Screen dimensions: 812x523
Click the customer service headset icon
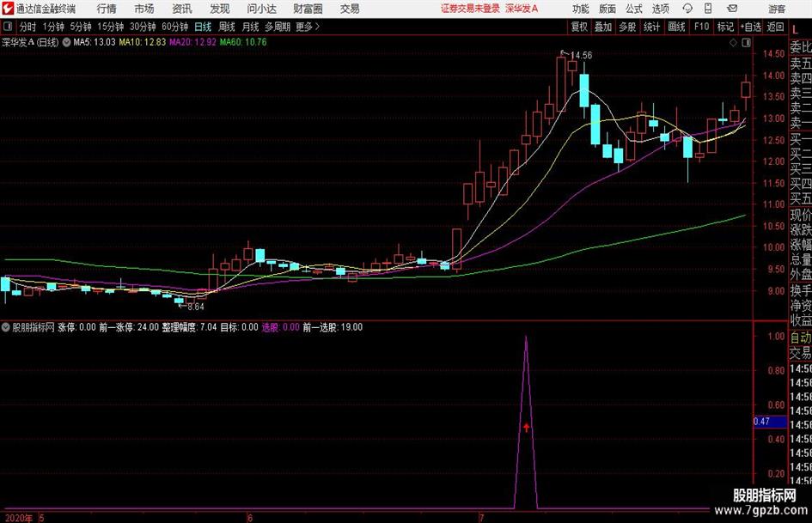pos(687,9)
